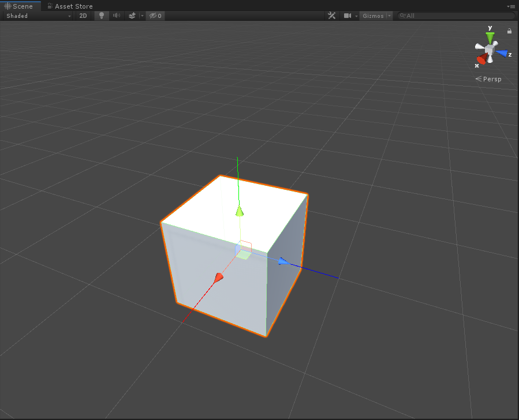Screen dimensions: 519x420
Task: Click the red X axis cone on orientation gizmo
Action: click(x=482, y=59)
